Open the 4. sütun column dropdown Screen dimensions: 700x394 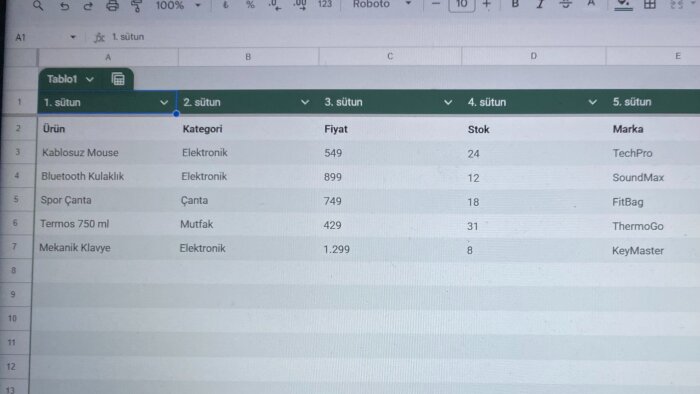[x=592, y=102]
